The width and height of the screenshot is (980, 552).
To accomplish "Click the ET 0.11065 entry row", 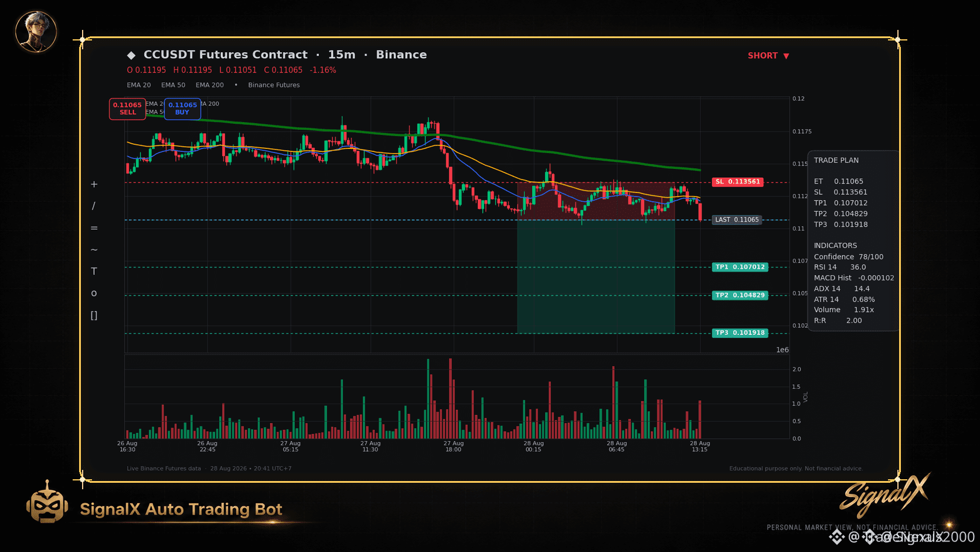I will pyautogui.click(x=839, y=182).
